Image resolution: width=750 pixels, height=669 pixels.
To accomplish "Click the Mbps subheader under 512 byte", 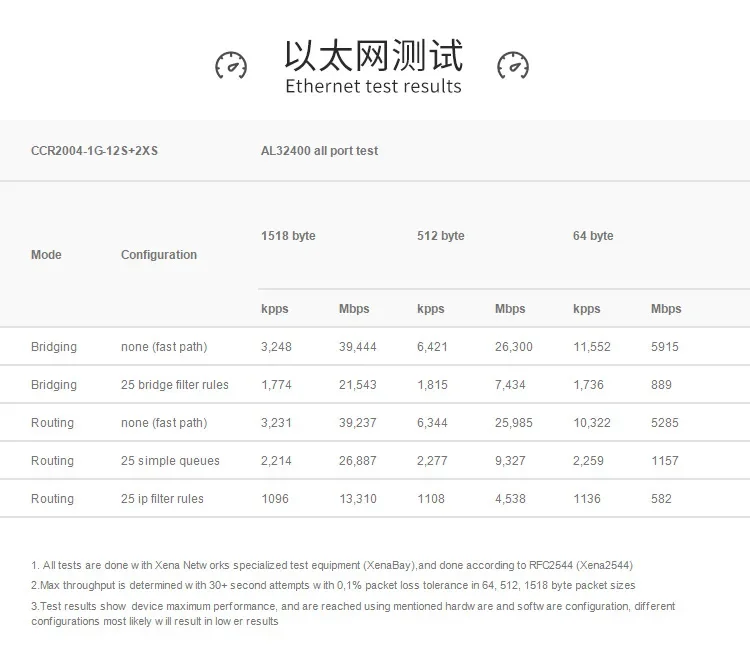I will pos(510,309).
